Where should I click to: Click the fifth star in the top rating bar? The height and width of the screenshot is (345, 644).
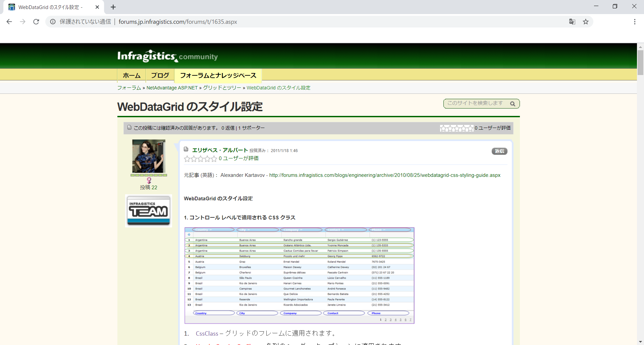[x=470, y=128]
